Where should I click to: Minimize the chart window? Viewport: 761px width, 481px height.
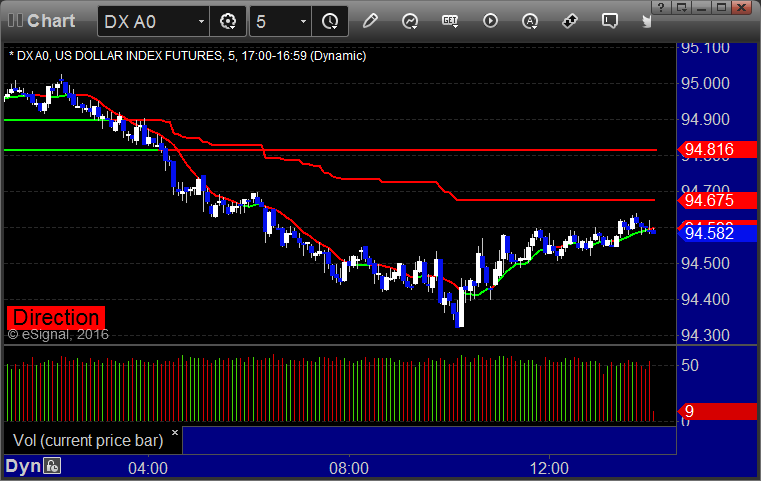pyautogui.click(x=702, y=7)
